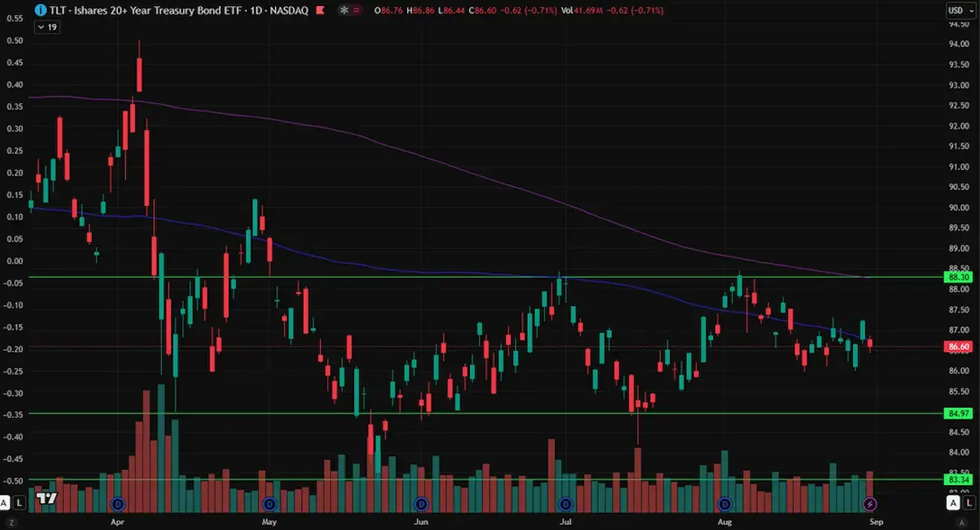Click the asterisk indicator status pill

tap(350, 10)
